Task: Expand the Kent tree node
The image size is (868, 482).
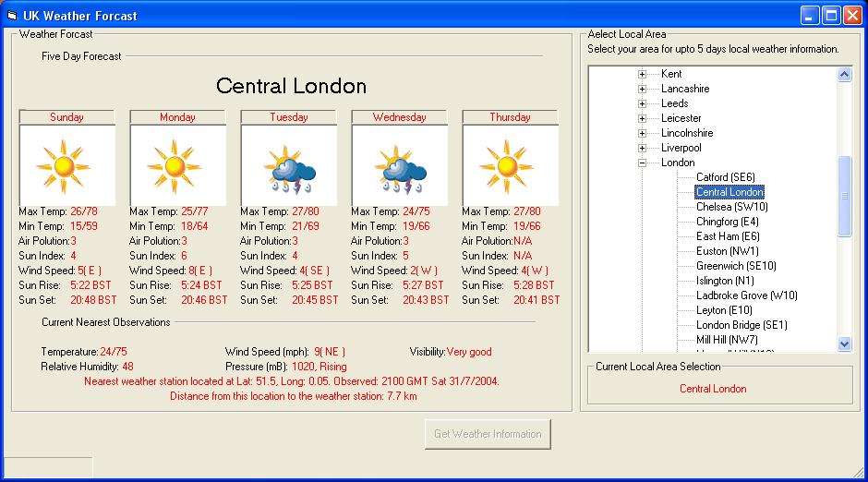Action: coord(643,74)
